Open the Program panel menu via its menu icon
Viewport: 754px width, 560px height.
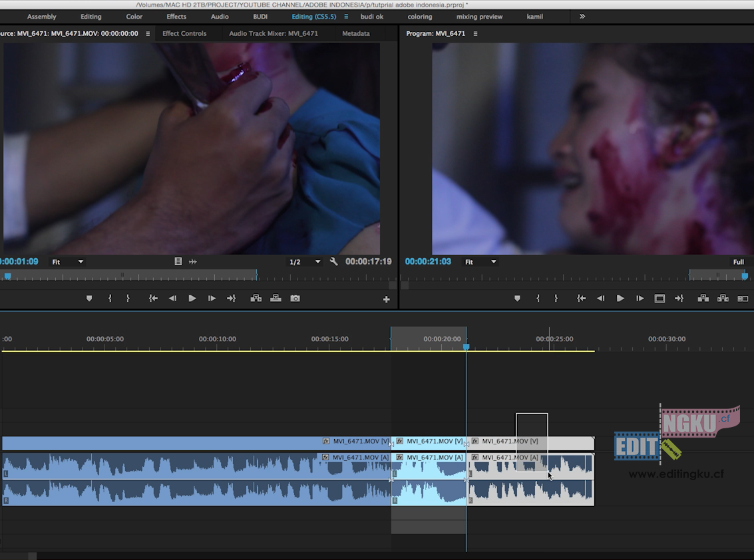click(475, 33)
